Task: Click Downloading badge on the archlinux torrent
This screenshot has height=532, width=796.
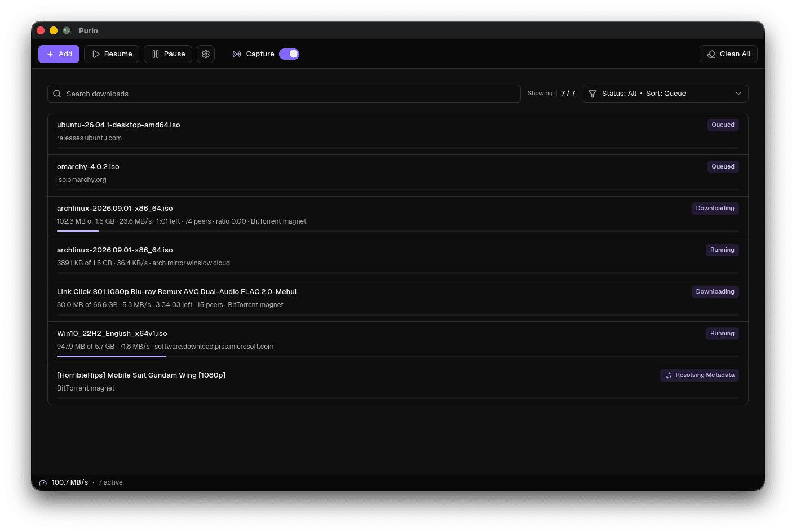Action: point(715,209)
